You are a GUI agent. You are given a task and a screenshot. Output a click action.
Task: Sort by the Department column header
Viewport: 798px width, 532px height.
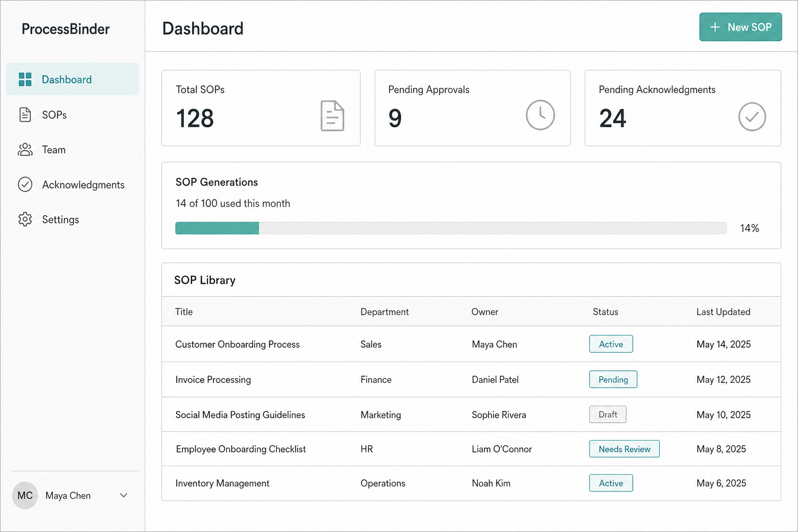(384, 312)
